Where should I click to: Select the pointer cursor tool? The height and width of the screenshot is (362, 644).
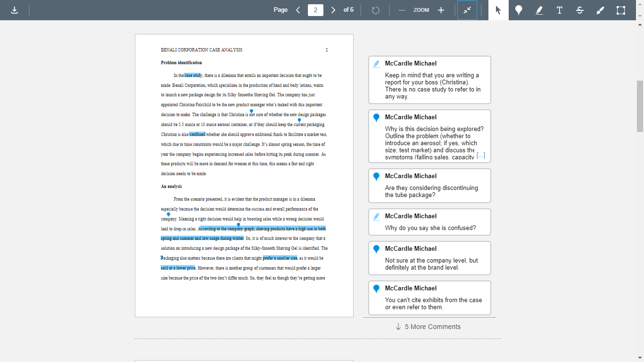pos(498,10)
